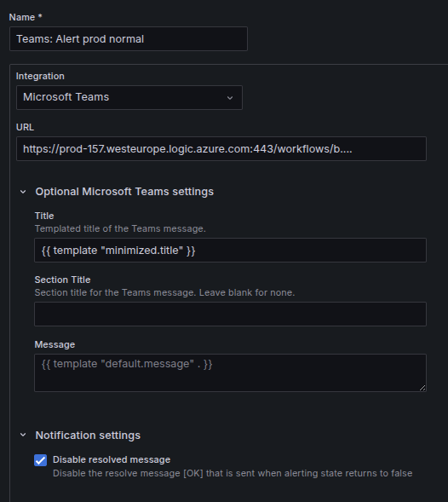
Task: Click the Message textarea with default.message placeholder
Action: coord(230,372)
